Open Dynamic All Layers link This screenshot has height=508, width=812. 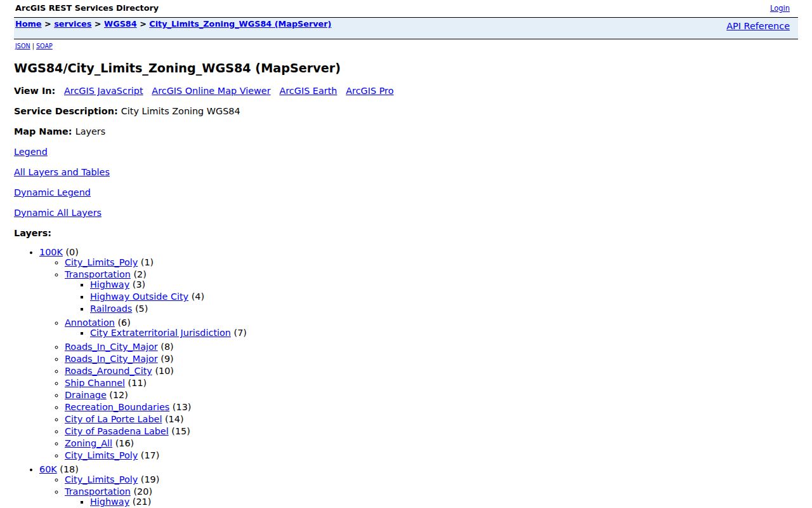point(58,213)
